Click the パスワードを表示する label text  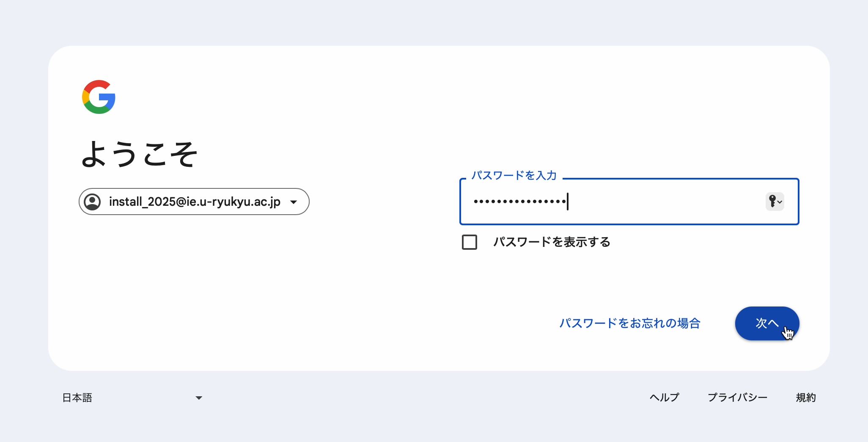pyautogui.click(x=552, y=242)
